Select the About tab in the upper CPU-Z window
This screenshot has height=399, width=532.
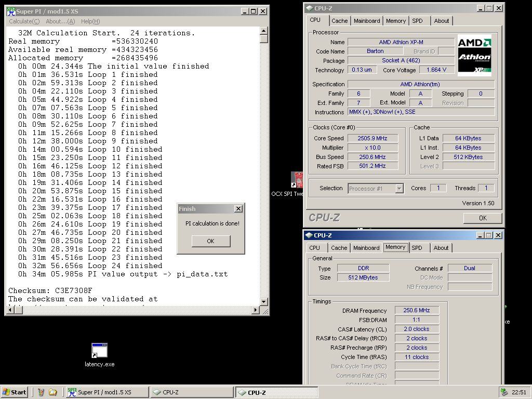[x=442, y=21]
